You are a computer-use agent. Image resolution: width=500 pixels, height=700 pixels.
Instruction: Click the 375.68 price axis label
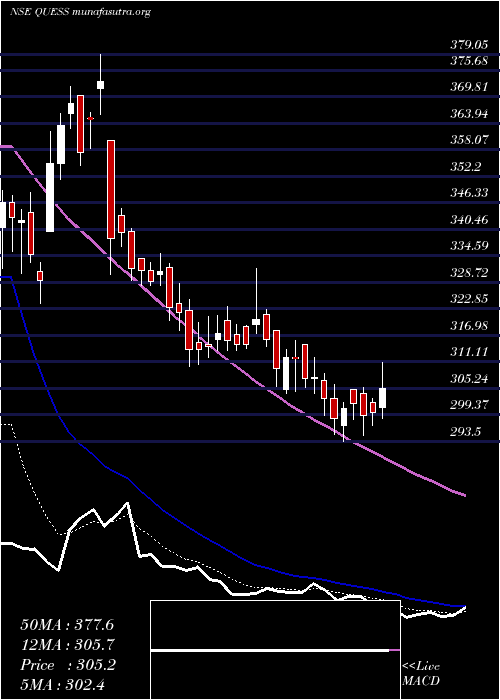click(469, 61)
